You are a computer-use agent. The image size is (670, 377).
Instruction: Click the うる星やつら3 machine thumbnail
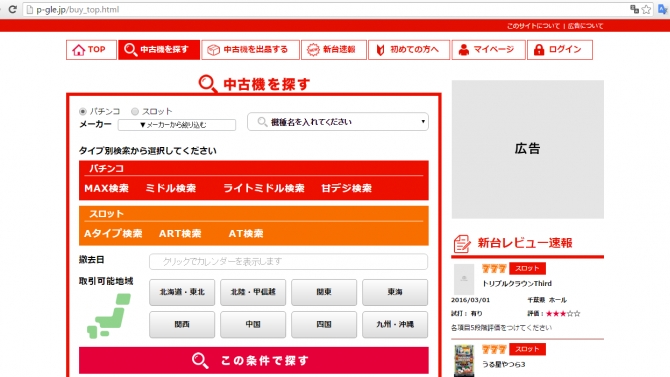pos(464,361)
